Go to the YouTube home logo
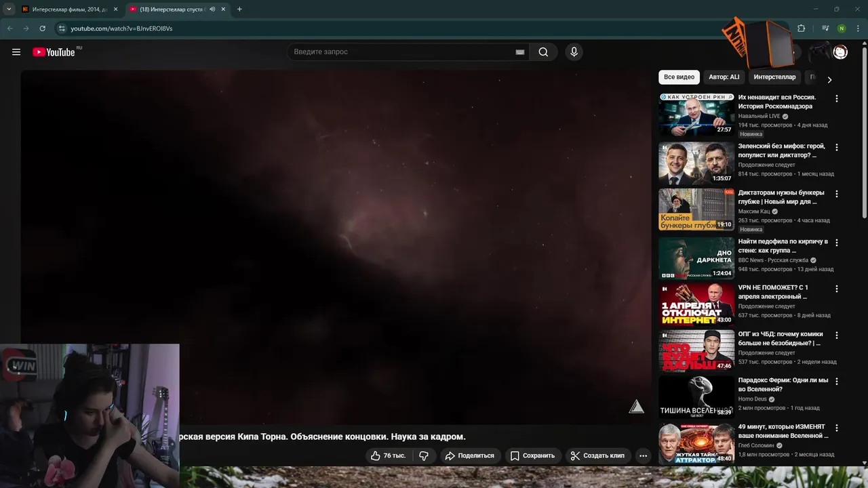 (54, 52)
